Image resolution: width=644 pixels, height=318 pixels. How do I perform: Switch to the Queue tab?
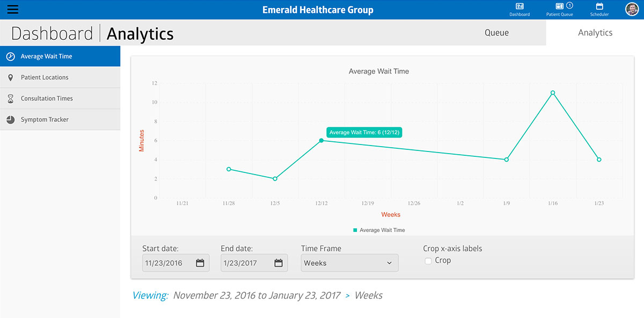(x=496, y=33)
